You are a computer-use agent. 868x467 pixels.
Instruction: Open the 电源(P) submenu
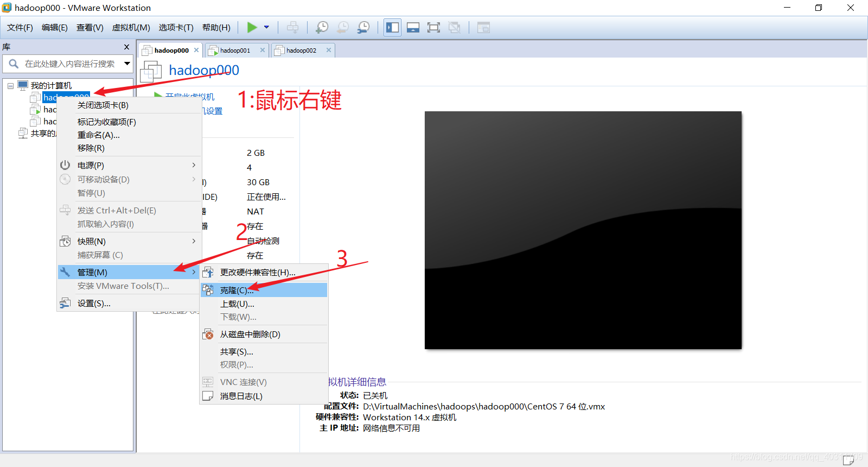point(129,165)
